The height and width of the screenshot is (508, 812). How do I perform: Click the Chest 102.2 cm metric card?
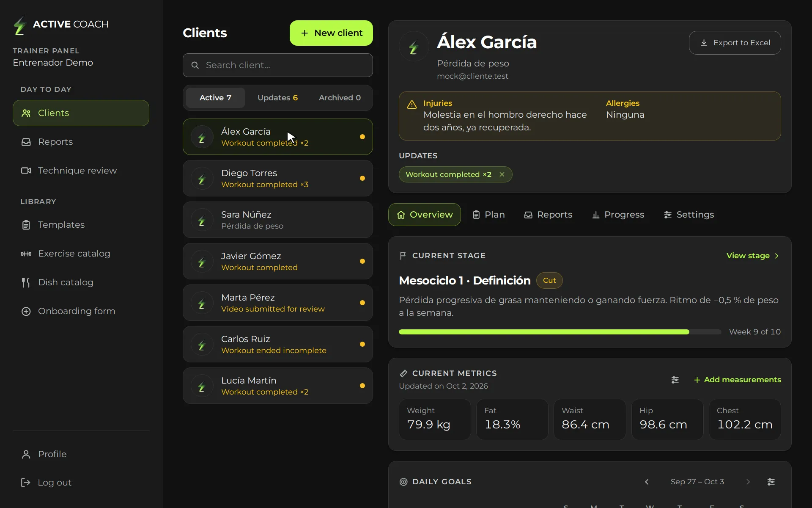745,420
